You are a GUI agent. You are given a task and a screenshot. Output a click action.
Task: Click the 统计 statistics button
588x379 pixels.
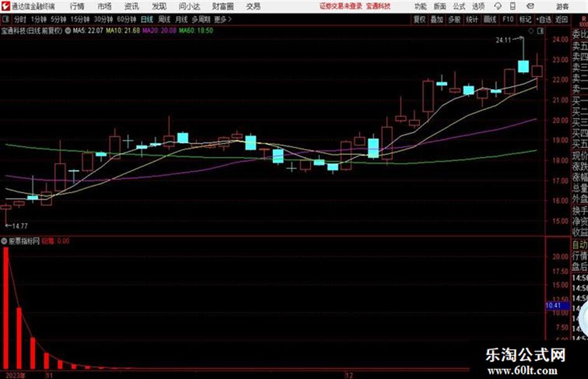point(472,19)
